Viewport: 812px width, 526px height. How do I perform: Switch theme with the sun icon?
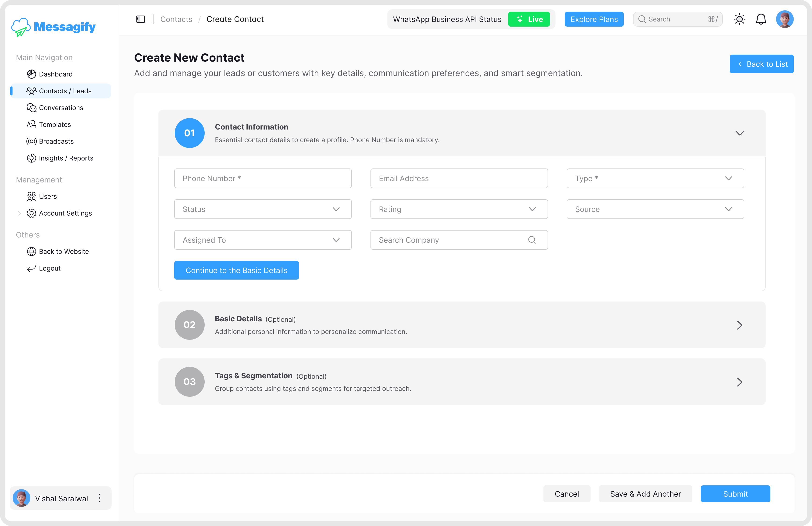point(739,19)
